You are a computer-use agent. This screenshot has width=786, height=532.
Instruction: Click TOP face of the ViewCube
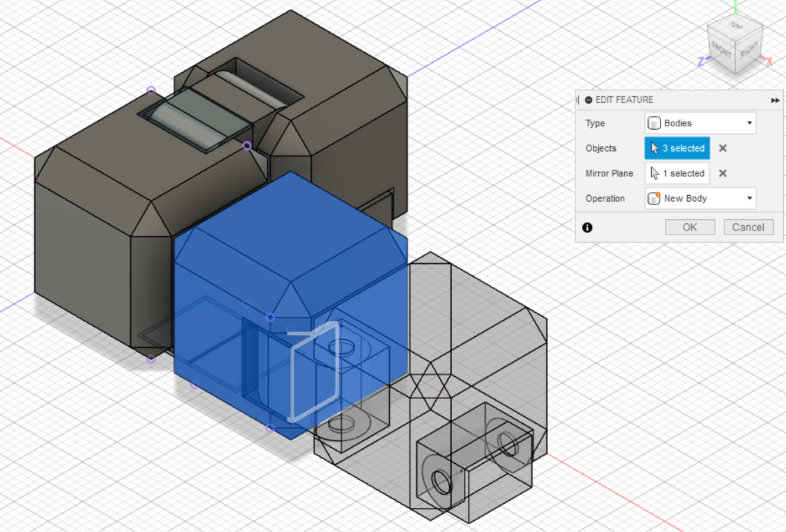pos(734,28)
